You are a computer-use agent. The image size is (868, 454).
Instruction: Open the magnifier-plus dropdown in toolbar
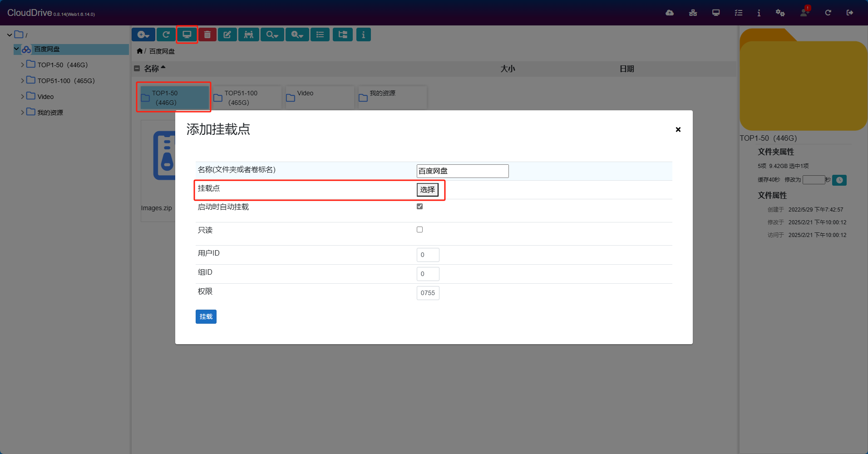tap(297, 35)
